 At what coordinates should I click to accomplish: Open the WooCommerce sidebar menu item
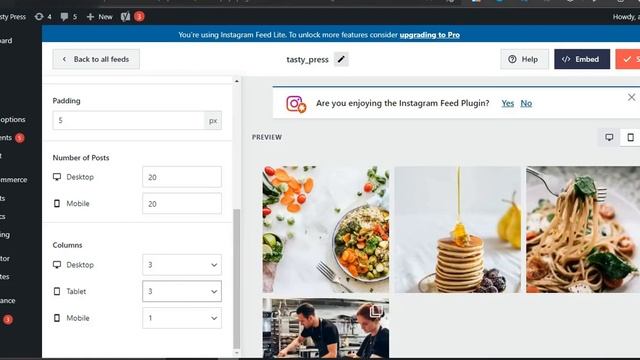(13, 180)
